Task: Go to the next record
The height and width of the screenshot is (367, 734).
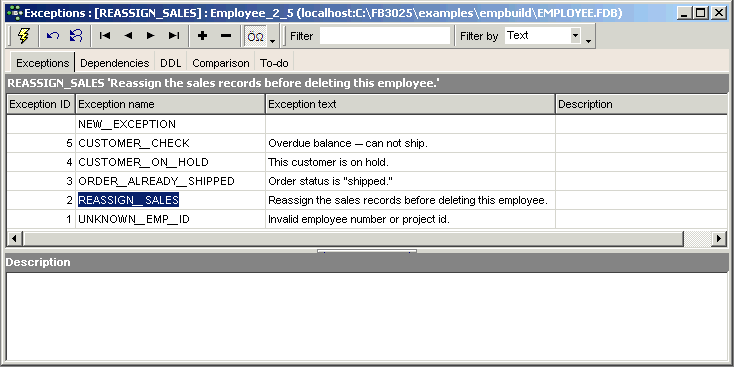Action: pyautogui.click(x=151, y=36)
